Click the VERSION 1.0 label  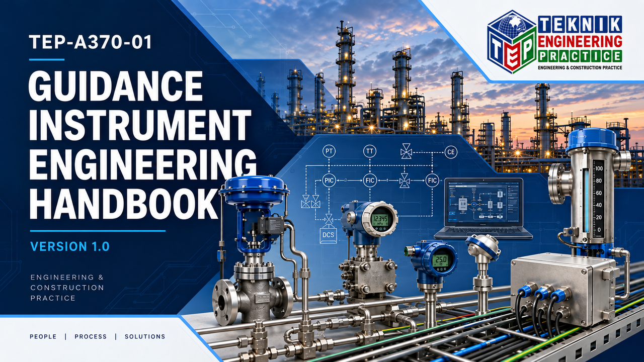(x=70, y=246)
